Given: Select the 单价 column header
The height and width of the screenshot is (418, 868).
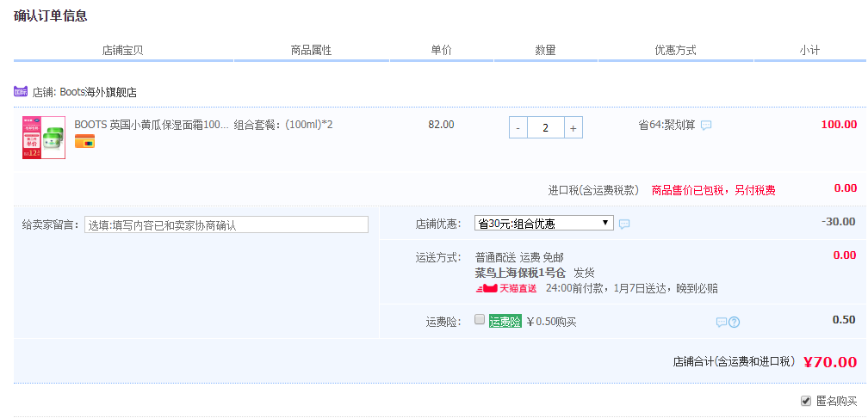Looking at the screenshot, I should [x=441, y=50].
